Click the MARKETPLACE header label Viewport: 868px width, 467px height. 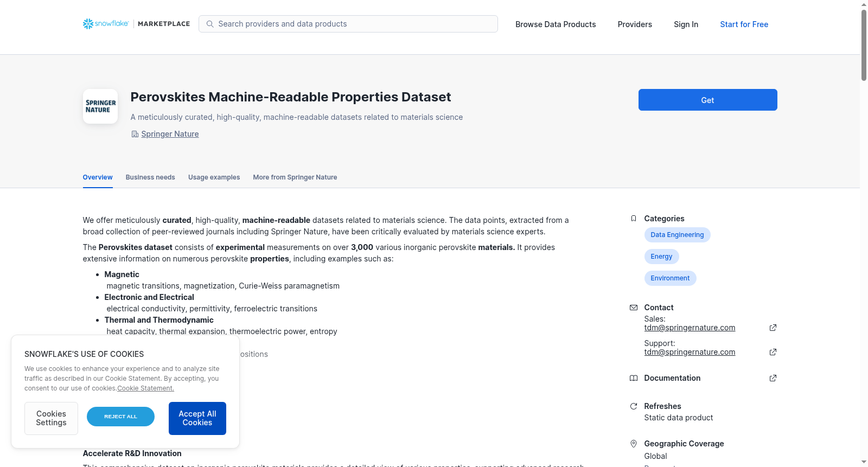point(164,24)
